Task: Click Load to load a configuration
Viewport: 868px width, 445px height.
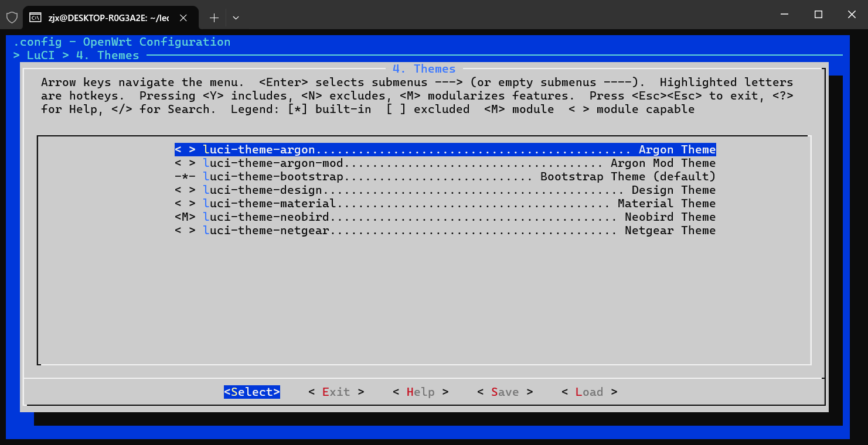Action: pyautogui.click(x=589, y=392)
